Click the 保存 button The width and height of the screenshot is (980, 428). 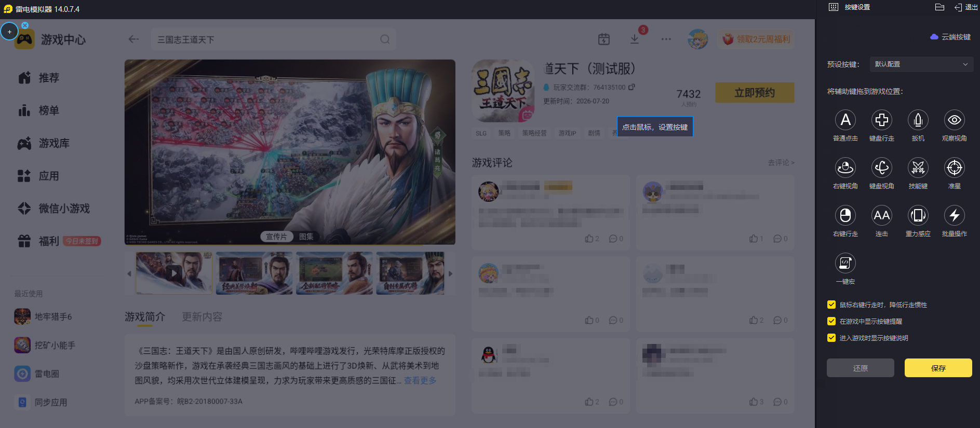pyautogui.click(x=938, y=368)
